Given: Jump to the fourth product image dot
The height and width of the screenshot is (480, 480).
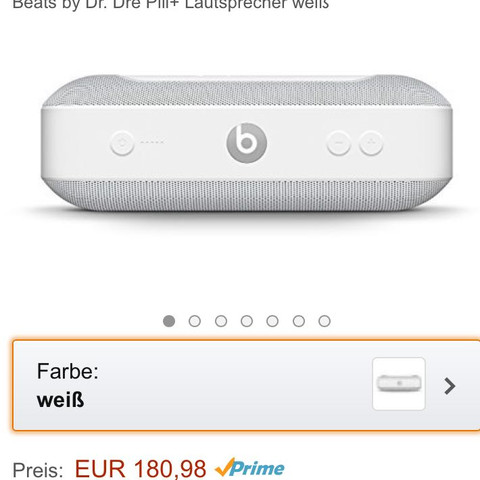Looking at the screenshot, I should click(247, 321).
